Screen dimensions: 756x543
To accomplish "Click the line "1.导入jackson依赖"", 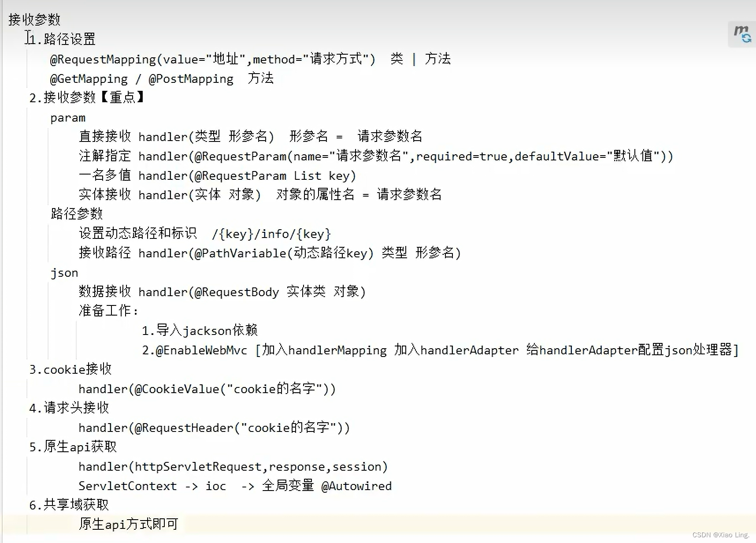I will click(x=200, y=331).
